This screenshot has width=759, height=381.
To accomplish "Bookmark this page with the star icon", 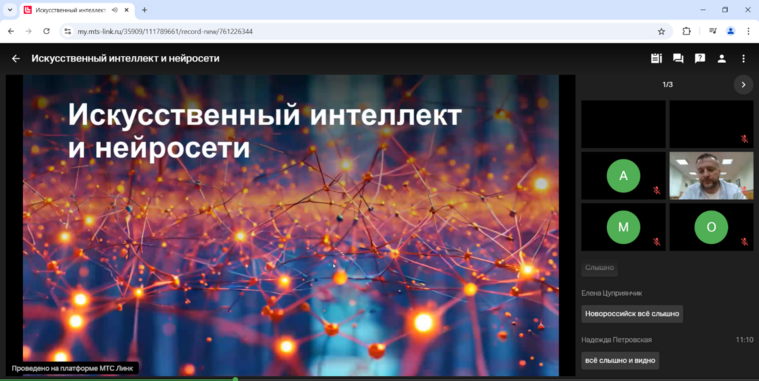I will click(x=661, y=31).
